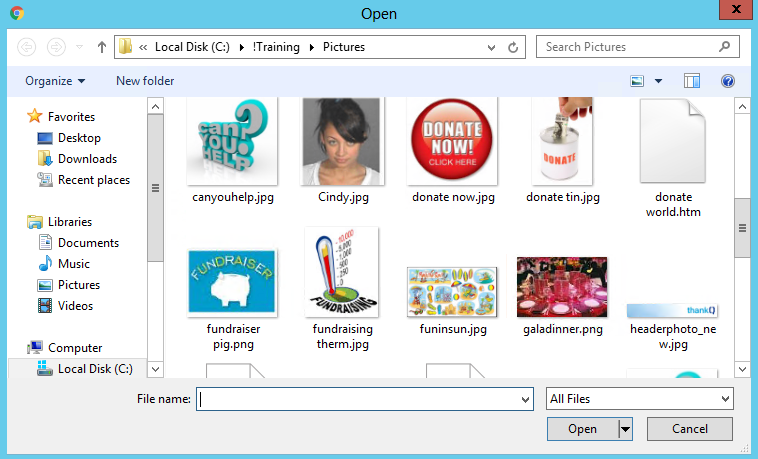
Task: Click New folder in toolbar
Action: pyautogui.click(x=145, y=81)
